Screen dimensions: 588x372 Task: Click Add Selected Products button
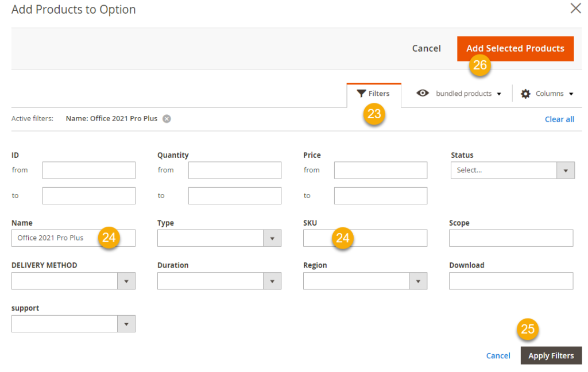pyautogui.click(x=515, y=49)
